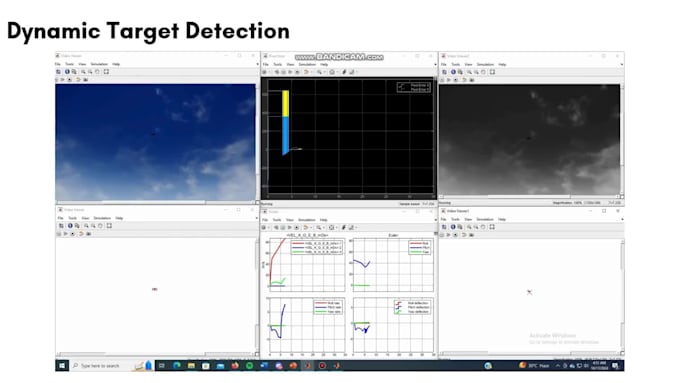Viewport: 680px width, 383px height.
Task: Select Zoom Out in the sky-blue Video Viewer
Action: pos(90,72)
